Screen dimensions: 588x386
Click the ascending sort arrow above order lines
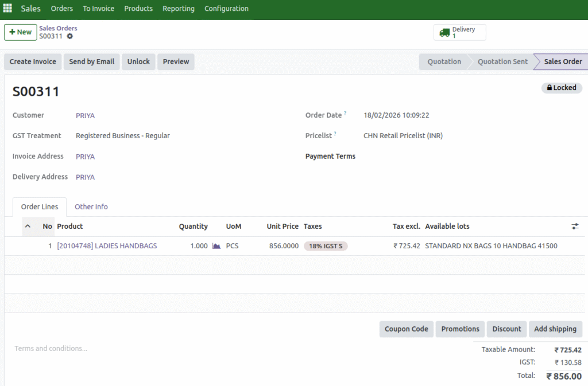point(28,226)
